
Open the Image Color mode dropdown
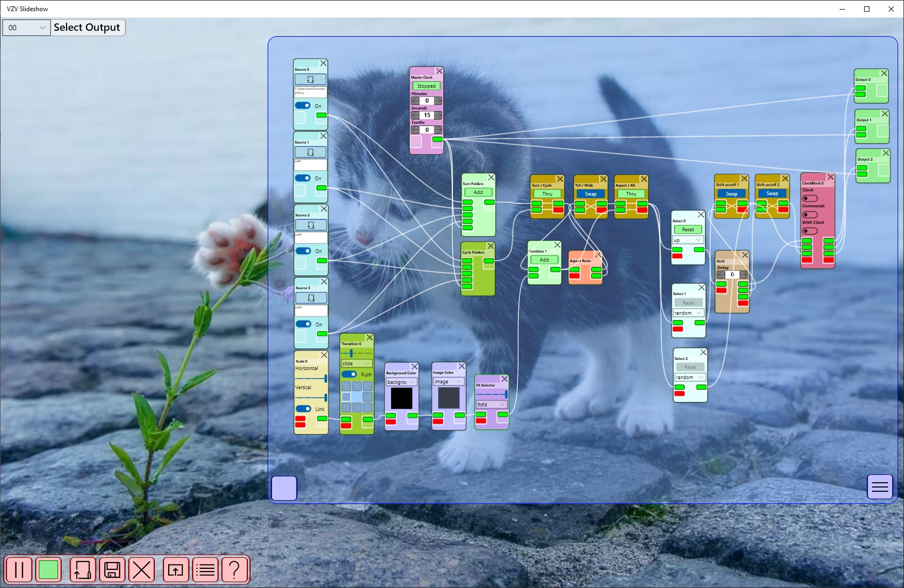[449, 382]
